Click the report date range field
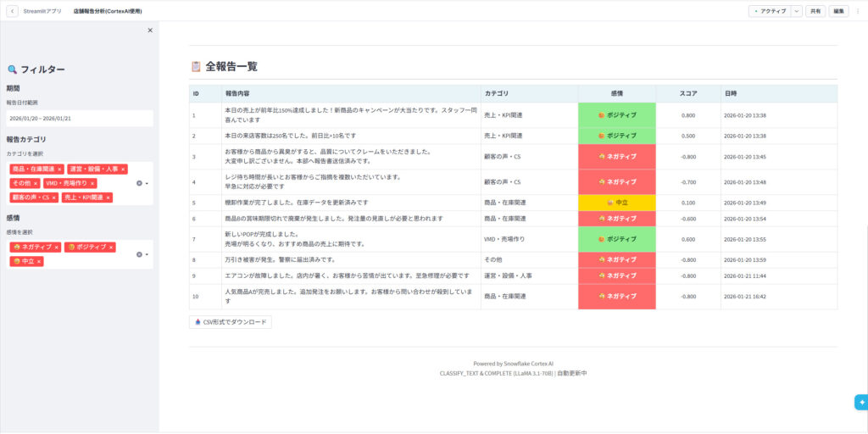Image resolution: width=868 pixels, height=434 pixels. click(80, 119)
